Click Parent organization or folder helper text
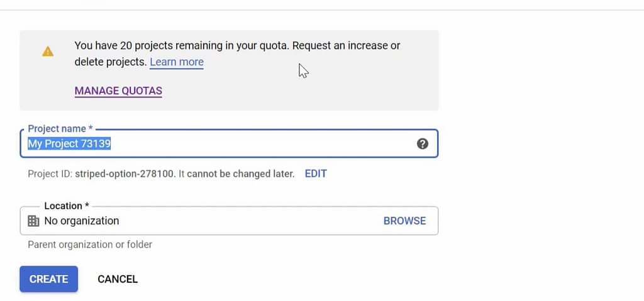This screenshot has height=301, width=644. pos(90,244)
